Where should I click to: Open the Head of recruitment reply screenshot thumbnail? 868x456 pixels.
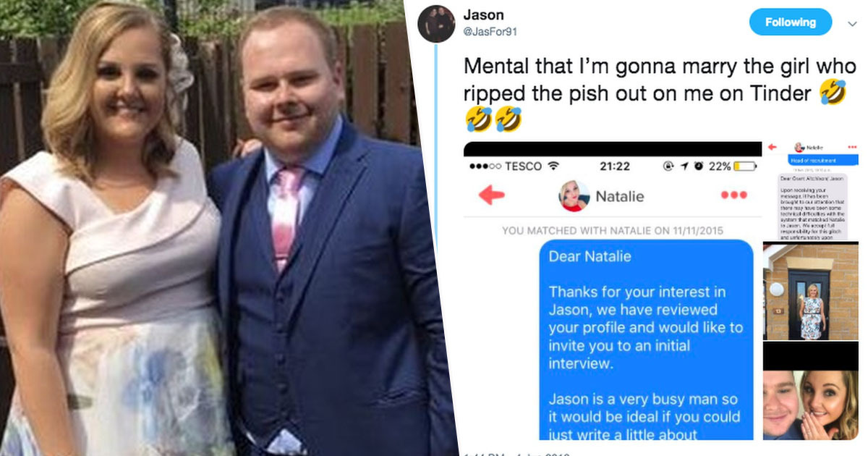click(x=811, y=190)
